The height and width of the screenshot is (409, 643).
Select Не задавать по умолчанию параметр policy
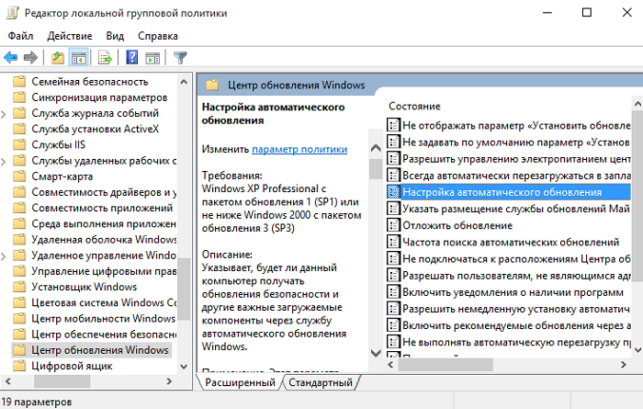[516, 142]
